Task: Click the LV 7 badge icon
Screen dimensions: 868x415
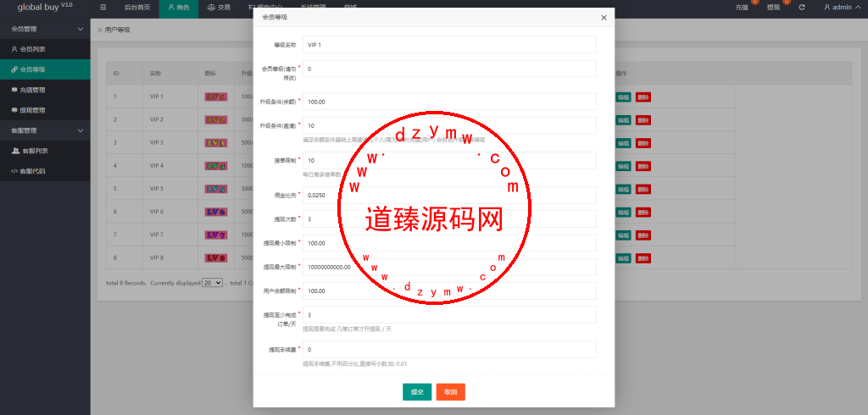Action: pyautogui.click(x=216, y=235)
